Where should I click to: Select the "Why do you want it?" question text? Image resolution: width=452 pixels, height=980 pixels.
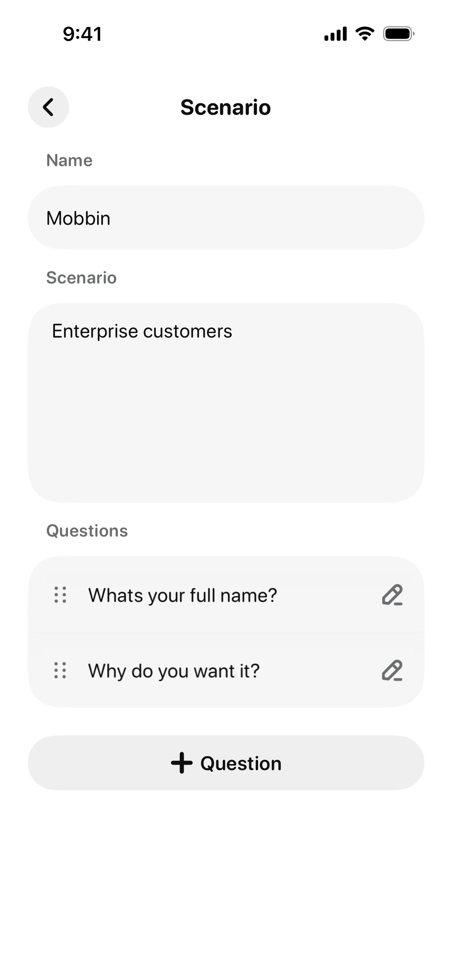point(174,671)
